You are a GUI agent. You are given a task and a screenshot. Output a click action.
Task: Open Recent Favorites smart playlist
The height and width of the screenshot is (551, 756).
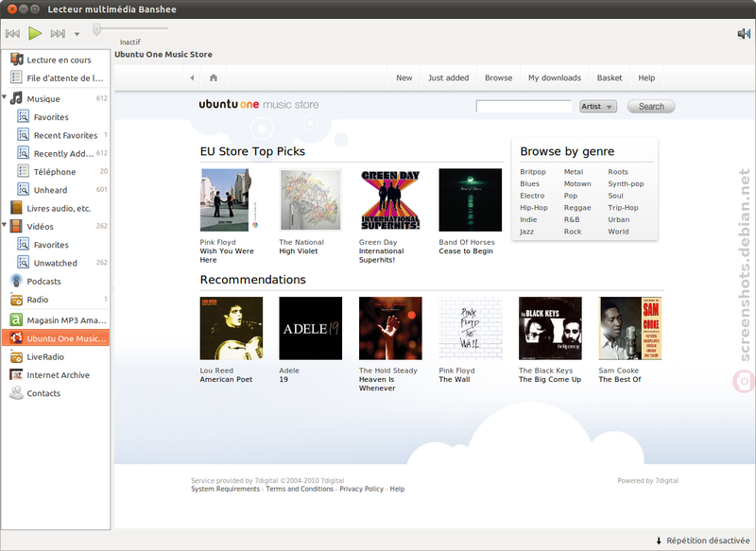[56, 135]
